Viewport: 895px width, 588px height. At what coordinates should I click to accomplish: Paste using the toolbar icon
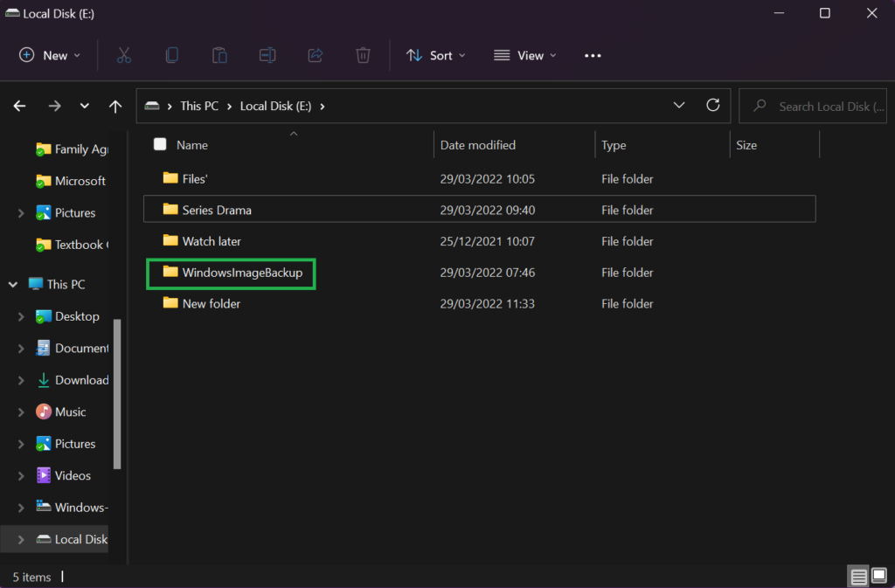219,55
